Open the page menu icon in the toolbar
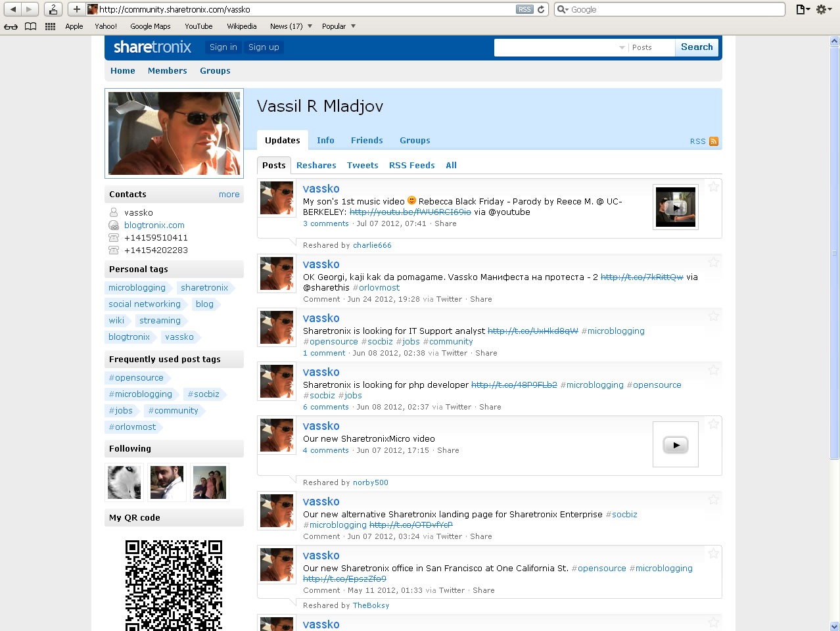The width and height of the screenshot is (840, 631). [x=803, y=9]
